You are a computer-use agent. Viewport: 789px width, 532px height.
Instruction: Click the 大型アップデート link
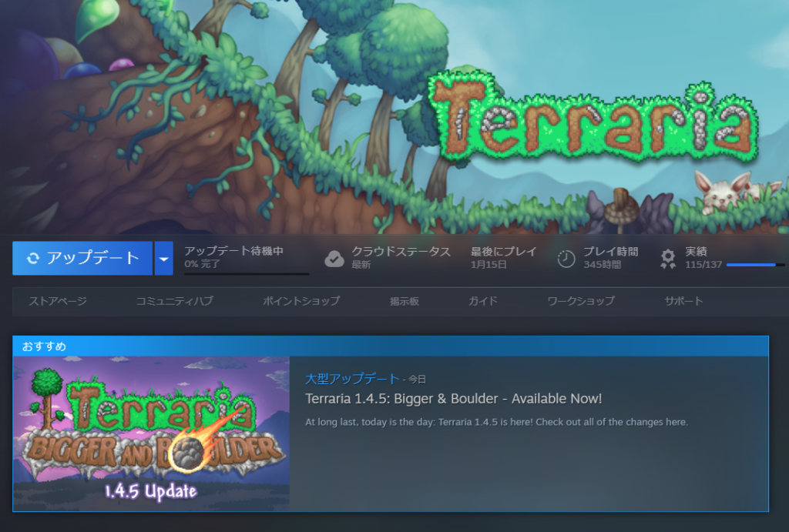click(352, 379)
